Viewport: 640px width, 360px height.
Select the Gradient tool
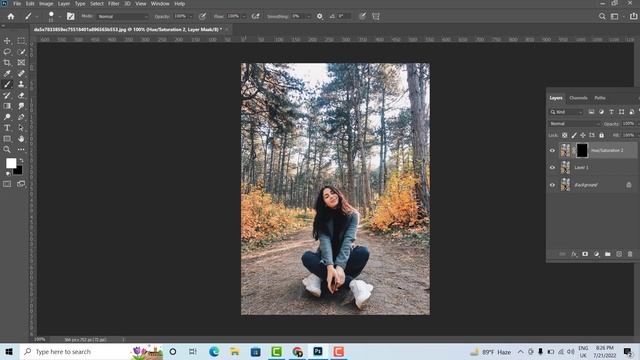pyautogui.click(x=7, y=106)
